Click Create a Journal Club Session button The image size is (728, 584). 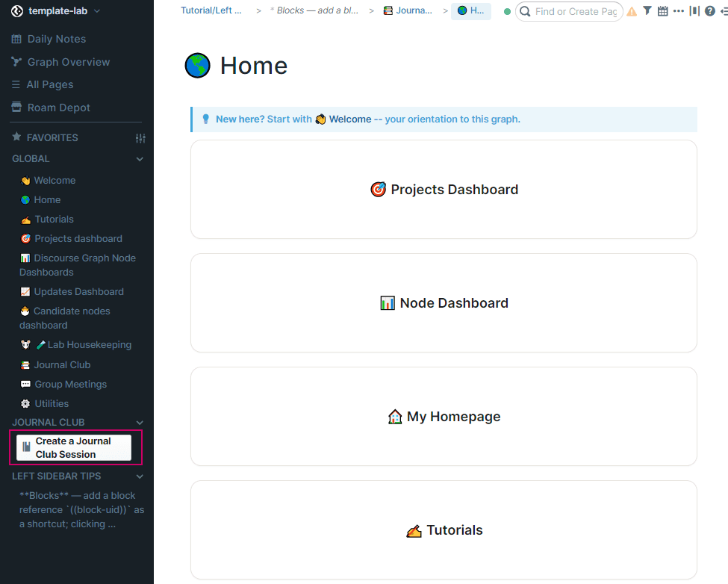click(74, 447)
